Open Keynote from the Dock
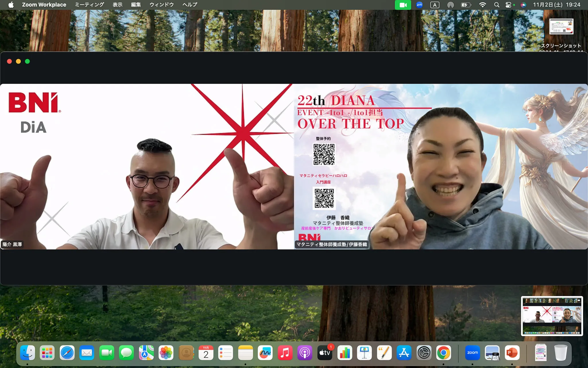Screen dimensions: 588x368 pyautogui.click(x=364, y=353)
